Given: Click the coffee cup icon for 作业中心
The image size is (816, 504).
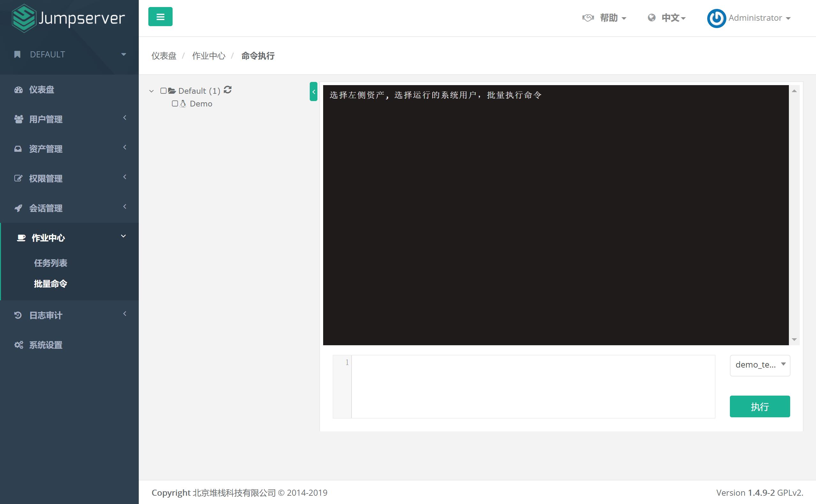Looking at the screenshot, I should coord(21,238).
